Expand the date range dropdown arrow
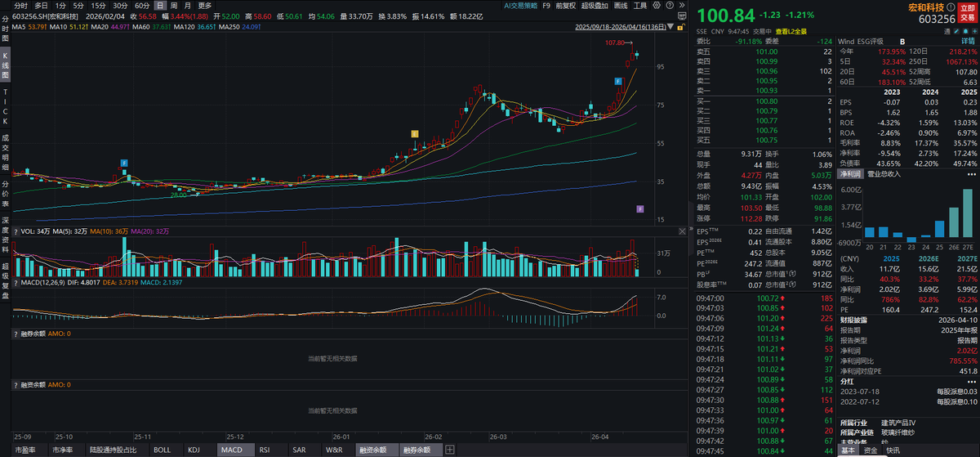This screenshot has height=457, width=980. click(670, 26)
